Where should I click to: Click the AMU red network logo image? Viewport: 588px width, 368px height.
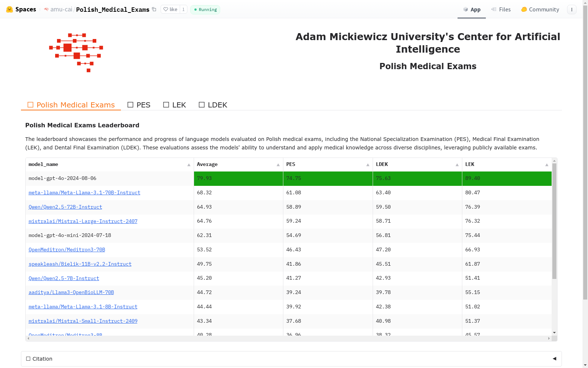coord(76,53)
